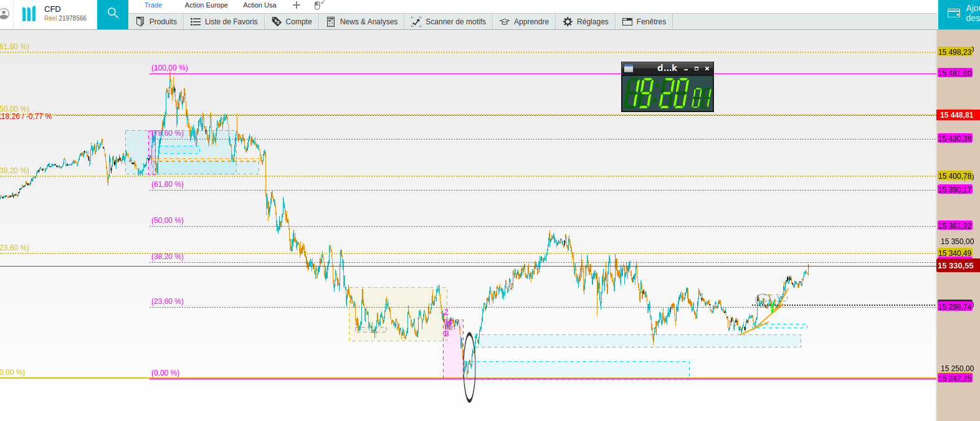Switch to the Trade workspace tab
Viewport: 980px width, 421px height.
[153, 5]
